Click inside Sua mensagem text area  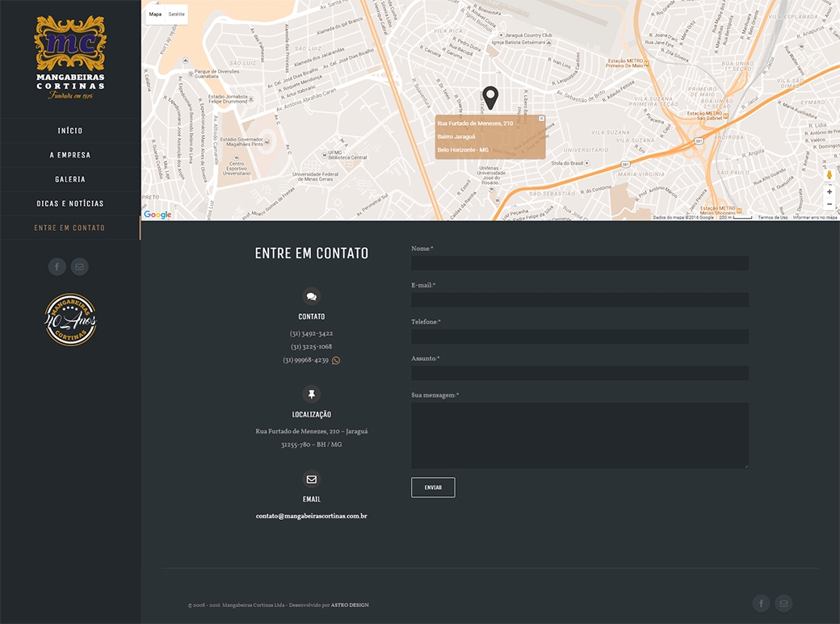pyautogui.click(x=580, y=435)
